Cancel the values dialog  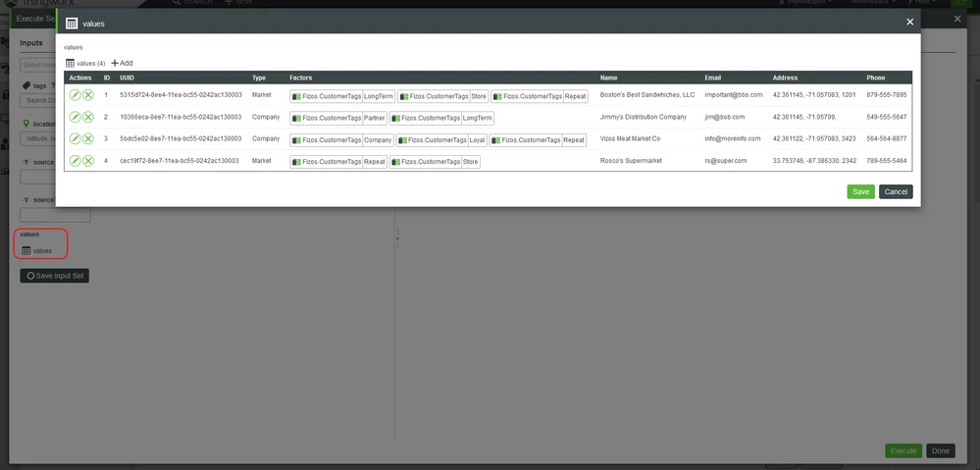(x=896, y=192)
